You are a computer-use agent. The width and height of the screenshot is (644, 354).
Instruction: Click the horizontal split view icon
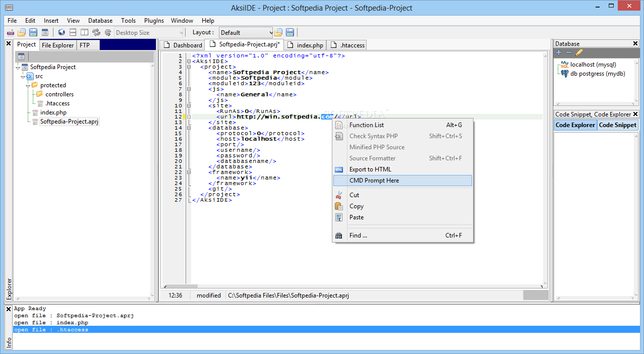(73, 33)
